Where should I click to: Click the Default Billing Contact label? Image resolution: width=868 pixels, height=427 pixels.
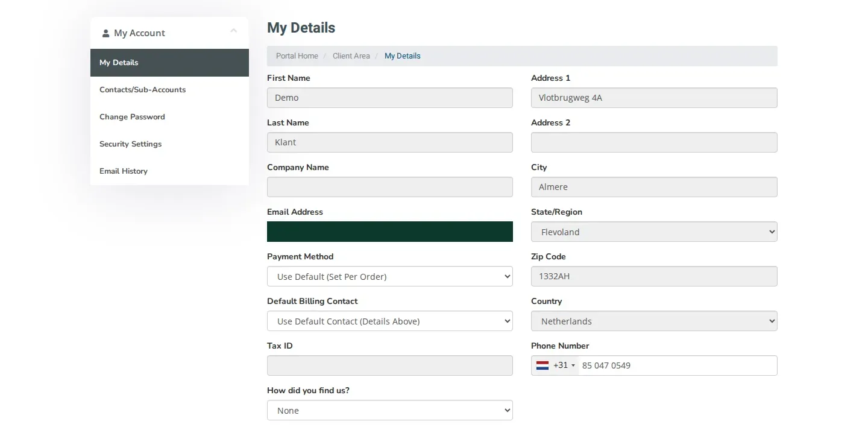312,301
